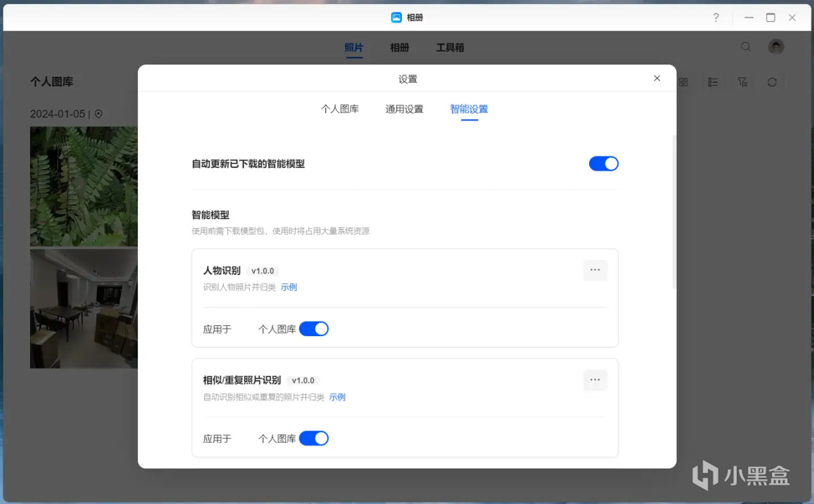Open the dining room photo thumbnail

(x=83, y=308)
